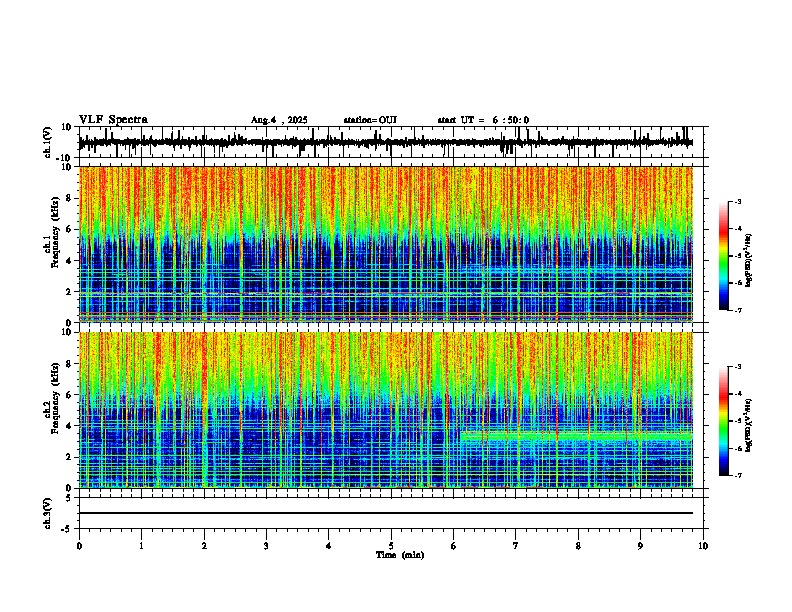Image resolution: width=792 pixels, height=612 pixels.
Task: Click inside the ch.2 spectrogram panel
Action: 385,410
